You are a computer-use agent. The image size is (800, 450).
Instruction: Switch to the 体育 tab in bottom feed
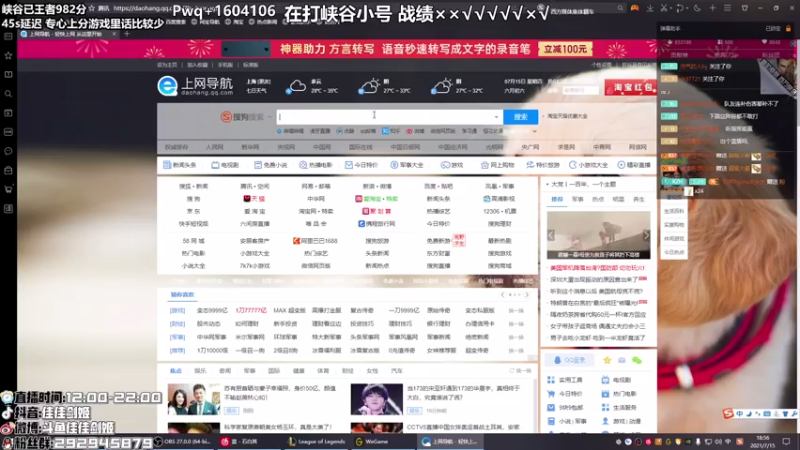[323, 371]
